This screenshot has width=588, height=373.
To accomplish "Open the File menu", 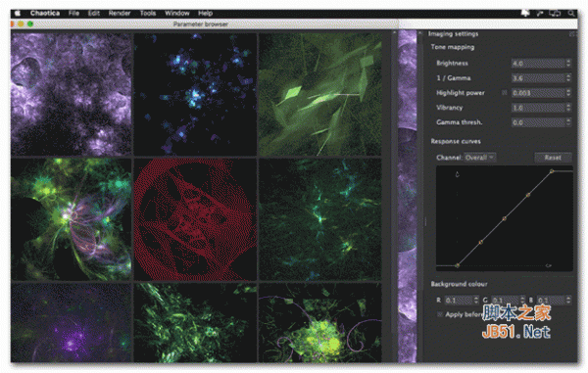I will click(73, 13).
